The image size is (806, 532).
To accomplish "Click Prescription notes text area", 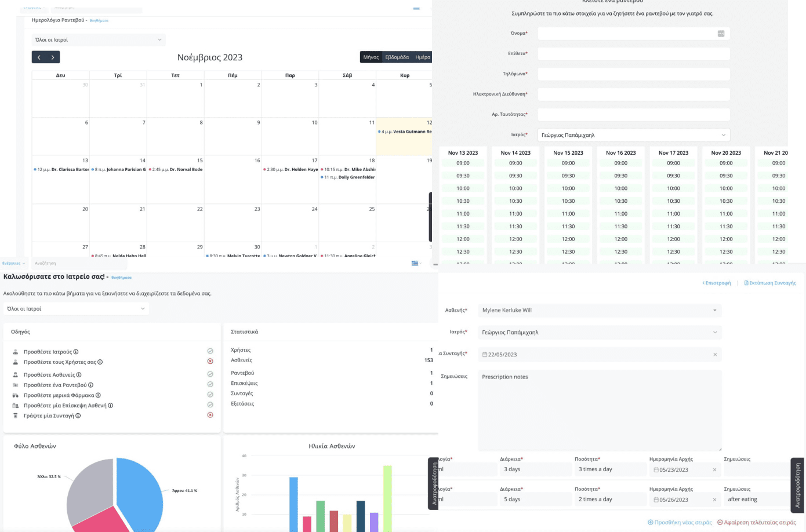I will pos(600,411).
